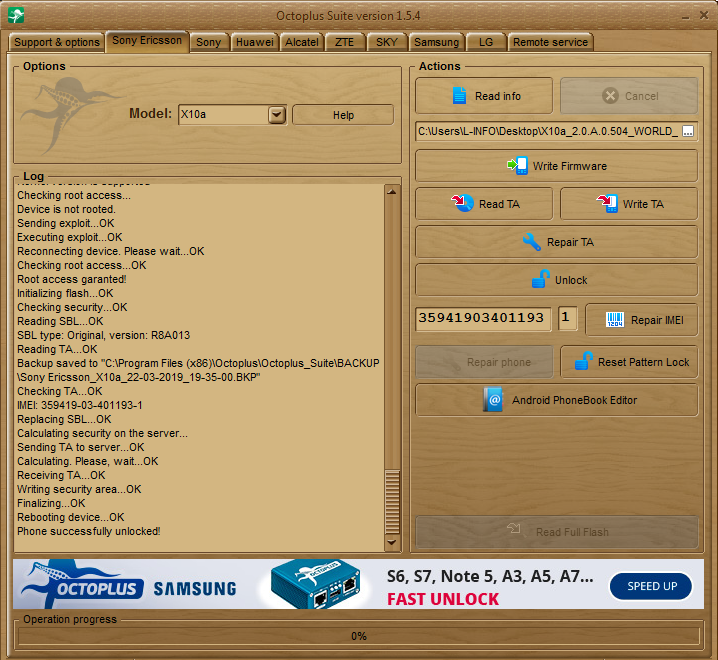Screen dimensions: 718x660
Task: Close the Octoplus Suite window
Action: click(704, 16)
